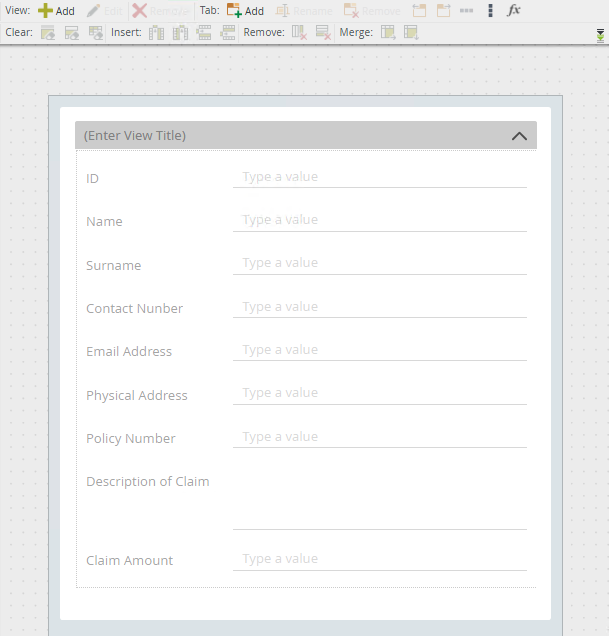Select the Physical Address label
The width and height of the screenshot is (609, 636).
(x=137, y=395)
